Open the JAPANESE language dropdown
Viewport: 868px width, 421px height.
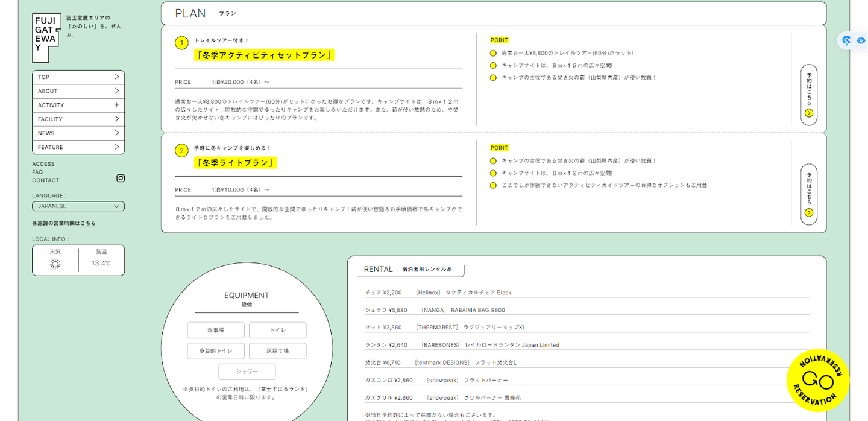(x=78, y=206)
